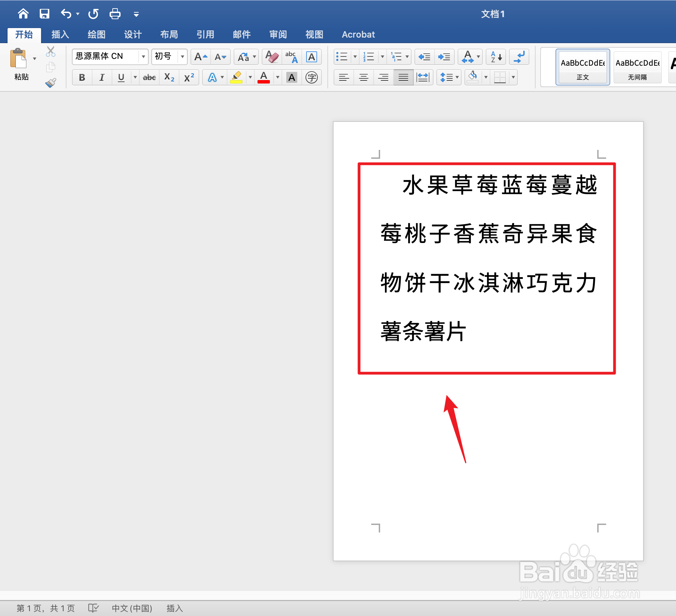The height and width of the screenshot is (616, 676).
Task: Apply underline to text
Action: pyautogui.click(x=121, y=77)
